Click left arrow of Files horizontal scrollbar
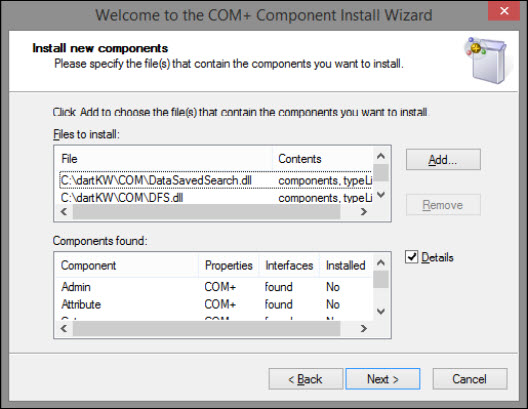Viewport: 528px width, 409px height. pos(64,212)
